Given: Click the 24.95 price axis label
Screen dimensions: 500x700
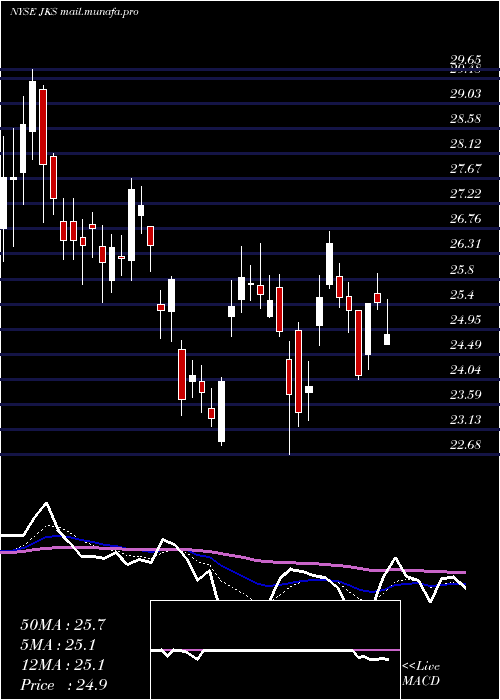Looking at the screenshot, I should [466, 320].
